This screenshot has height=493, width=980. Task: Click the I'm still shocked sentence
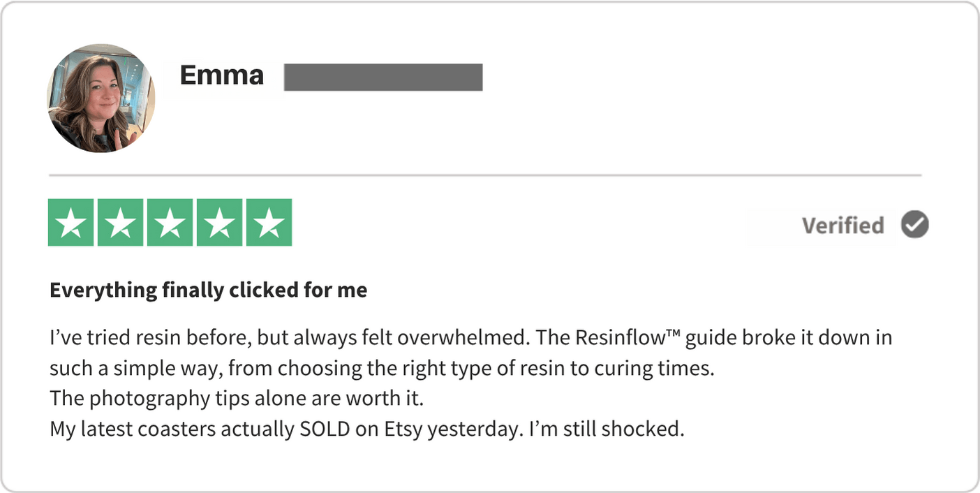click(606, 429)
